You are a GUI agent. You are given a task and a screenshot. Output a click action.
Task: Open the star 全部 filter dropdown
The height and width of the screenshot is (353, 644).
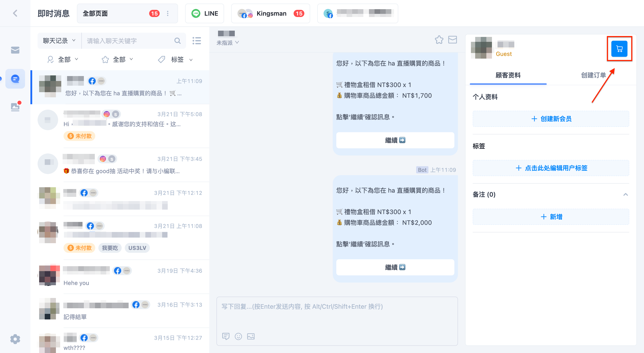[117, 60]
